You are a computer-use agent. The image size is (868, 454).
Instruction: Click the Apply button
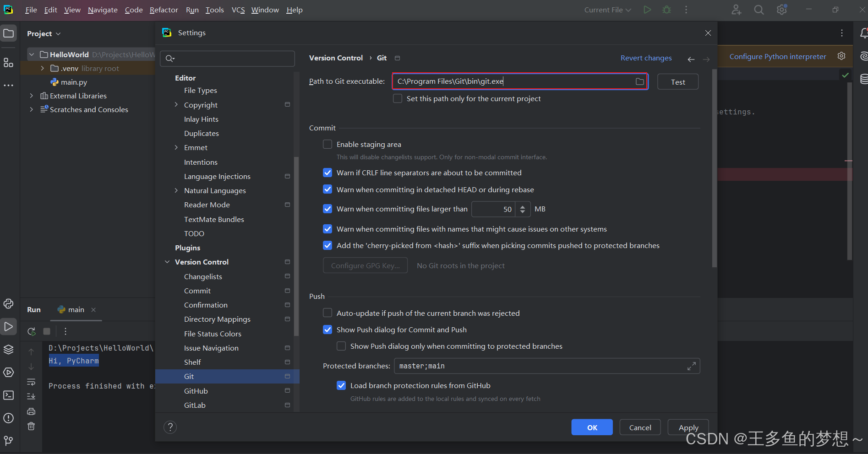[x=688, y=427]
